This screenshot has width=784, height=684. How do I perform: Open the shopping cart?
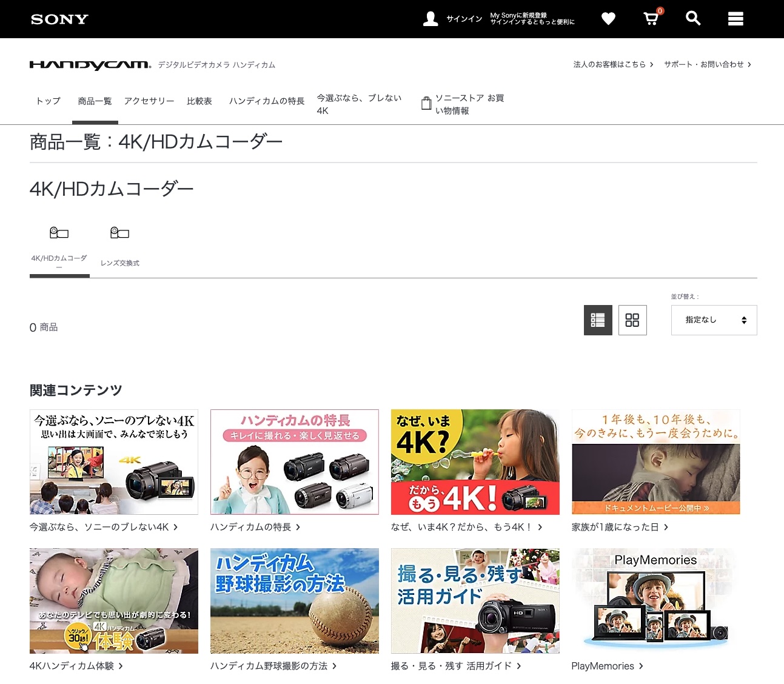click(651, 19)
